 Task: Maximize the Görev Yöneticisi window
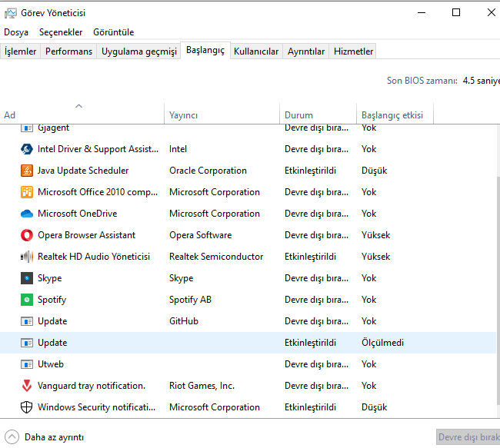coord(456,13)
